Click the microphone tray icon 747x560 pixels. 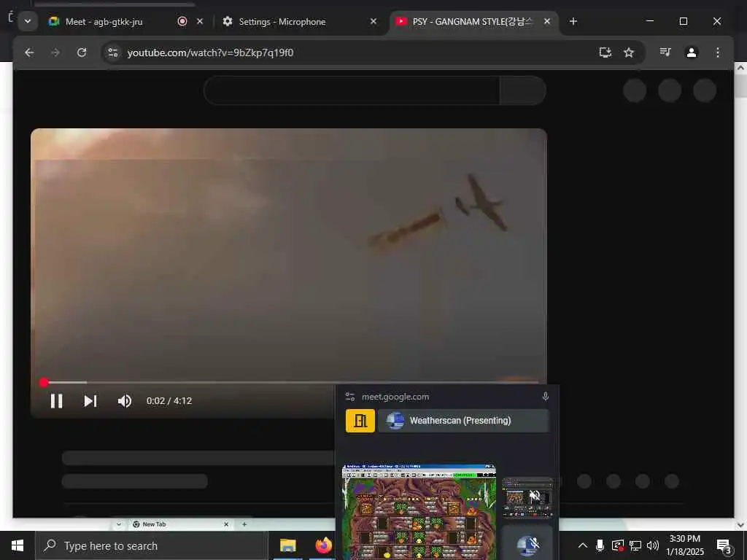tap(600, 545)
